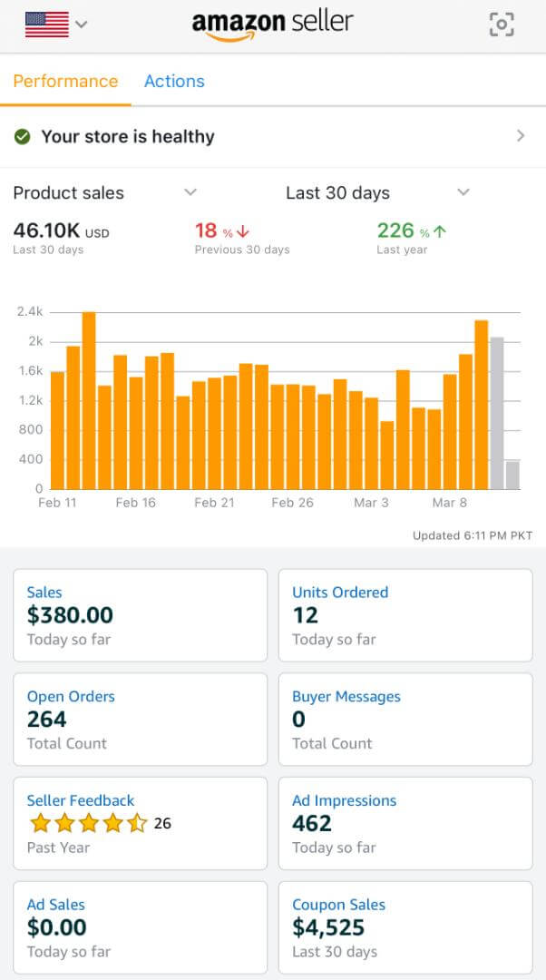Screen dimensions: 546x980
Task: Switch to the Performance tab
Action: pyautogui.click(x=65, y=81)
